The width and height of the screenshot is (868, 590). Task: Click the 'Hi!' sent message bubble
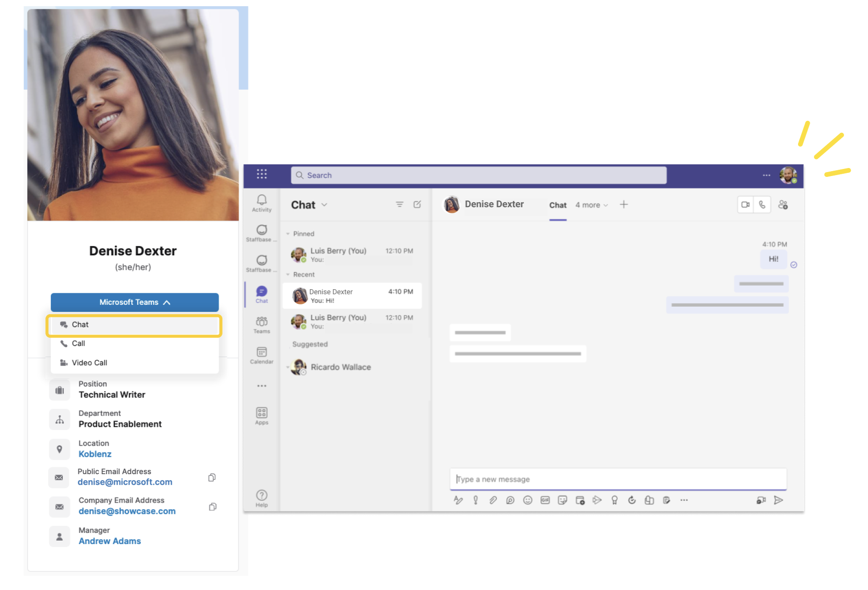(774, 259)
